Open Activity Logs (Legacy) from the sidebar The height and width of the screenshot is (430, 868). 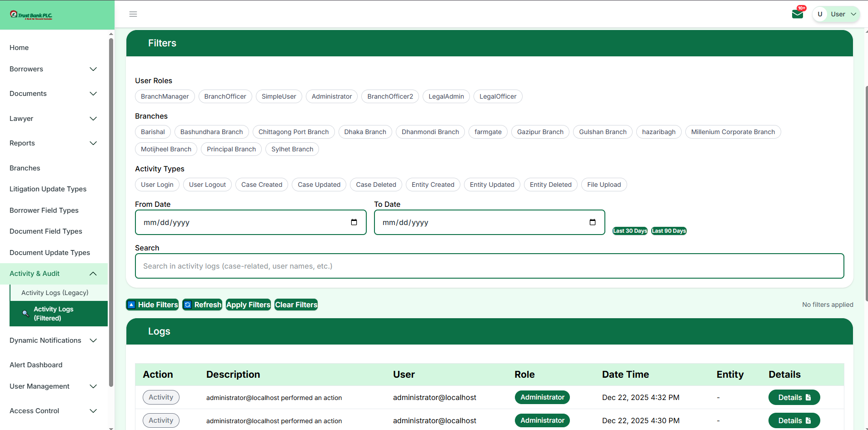point(54,293)
